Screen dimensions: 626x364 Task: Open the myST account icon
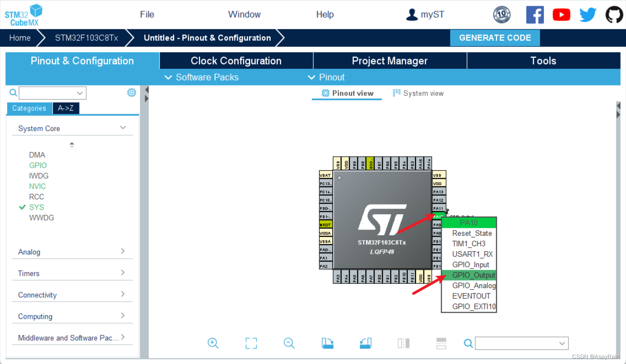(411, 15)
